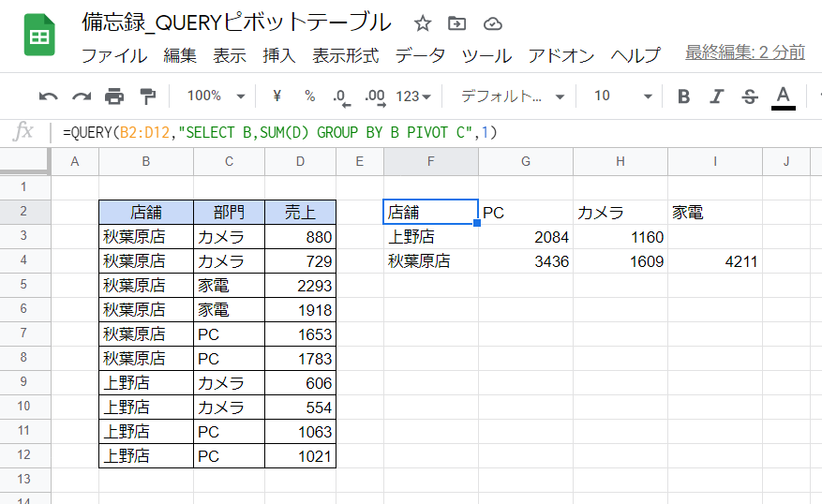Select the pivot header cell PC

point(526,212)
